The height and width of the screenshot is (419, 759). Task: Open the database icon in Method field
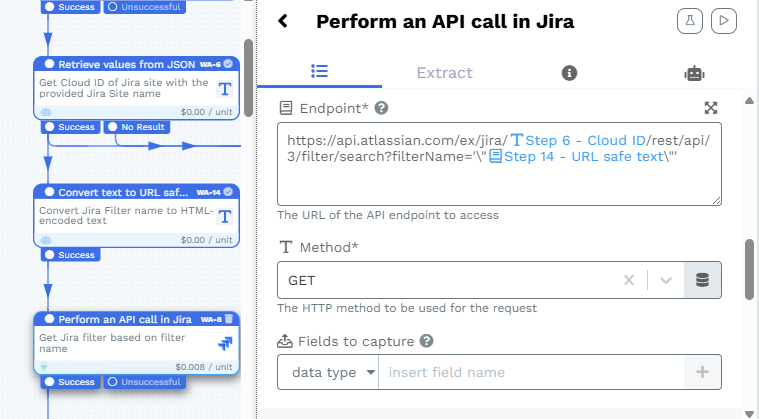[702, 280]
